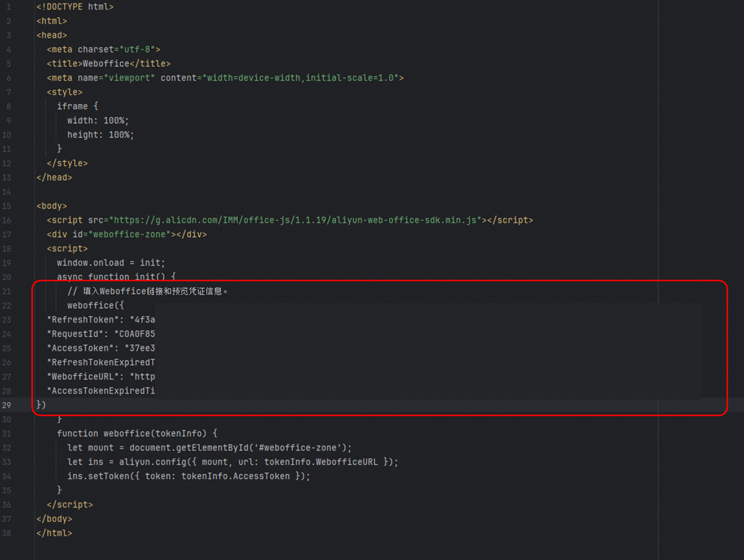Click the opening <style> tag

65,92
